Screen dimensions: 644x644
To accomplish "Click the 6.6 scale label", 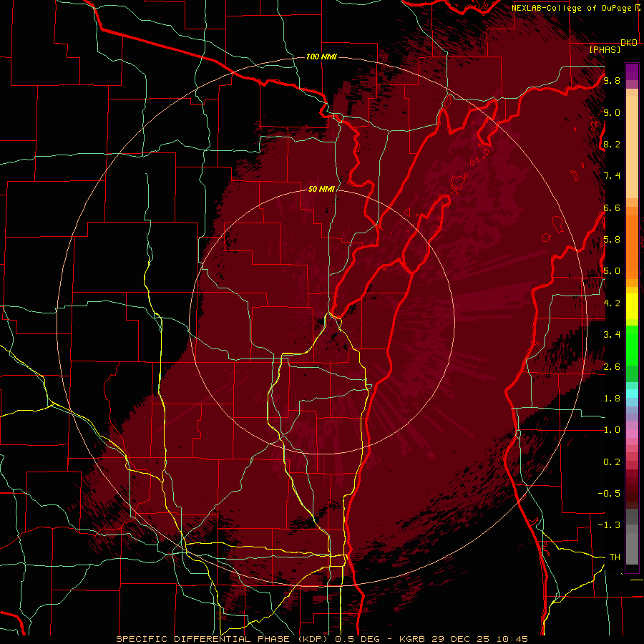I will pos(612,208).
